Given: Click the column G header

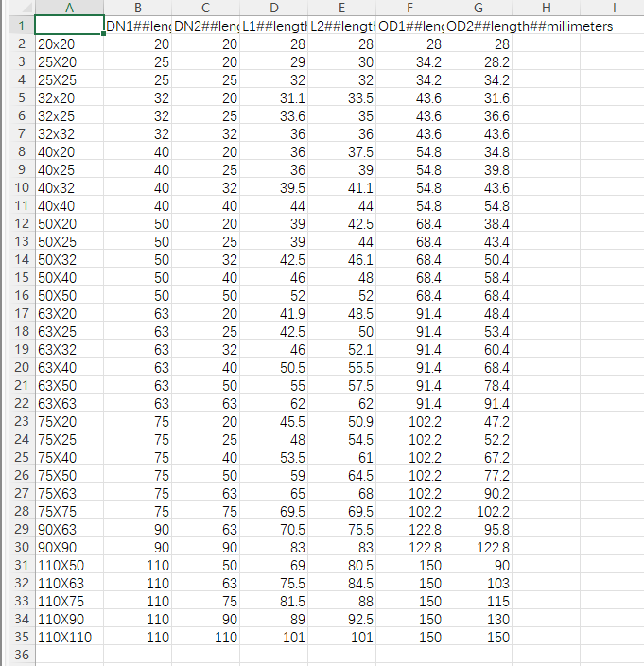Looking at the screenshot, I should [x=478, y=8].
